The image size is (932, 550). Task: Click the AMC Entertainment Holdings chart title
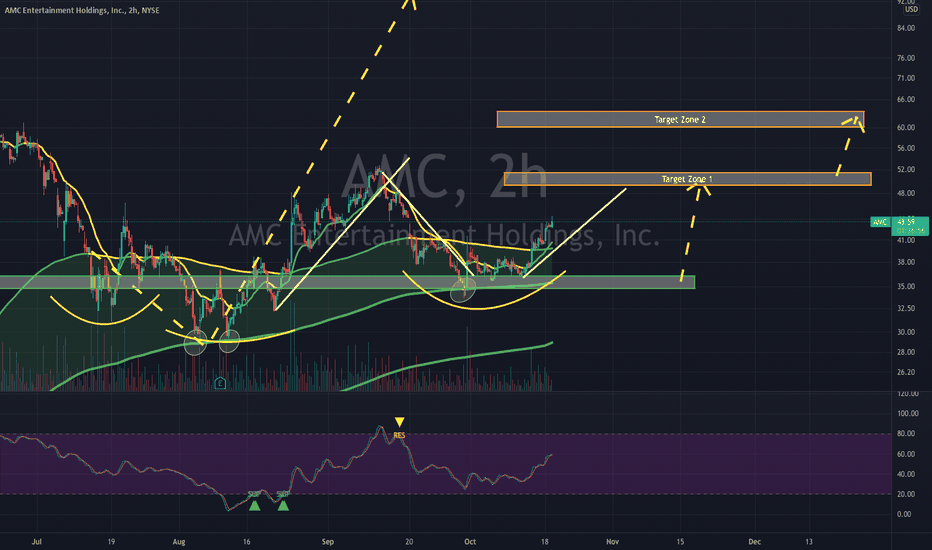82,10
